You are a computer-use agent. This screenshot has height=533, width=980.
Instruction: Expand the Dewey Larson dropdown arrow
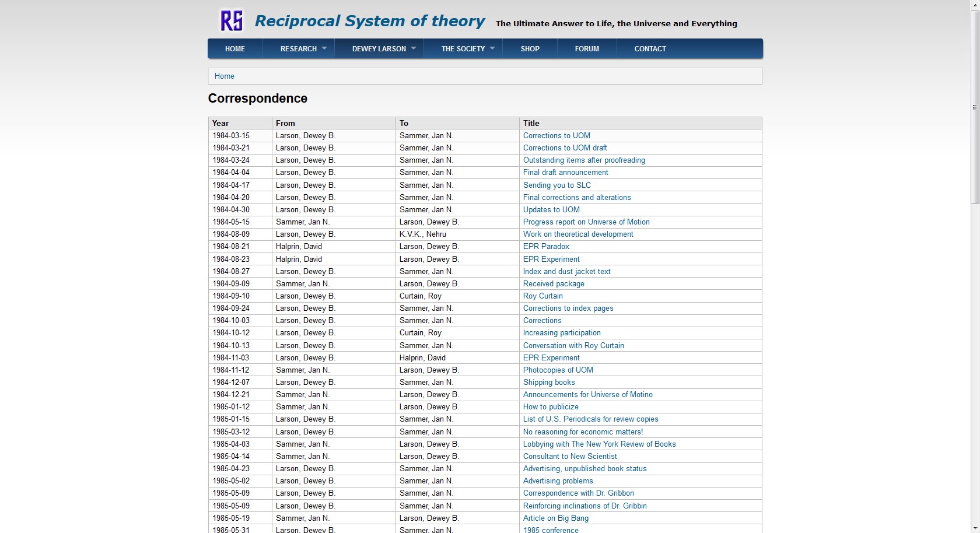pos(414,48)
